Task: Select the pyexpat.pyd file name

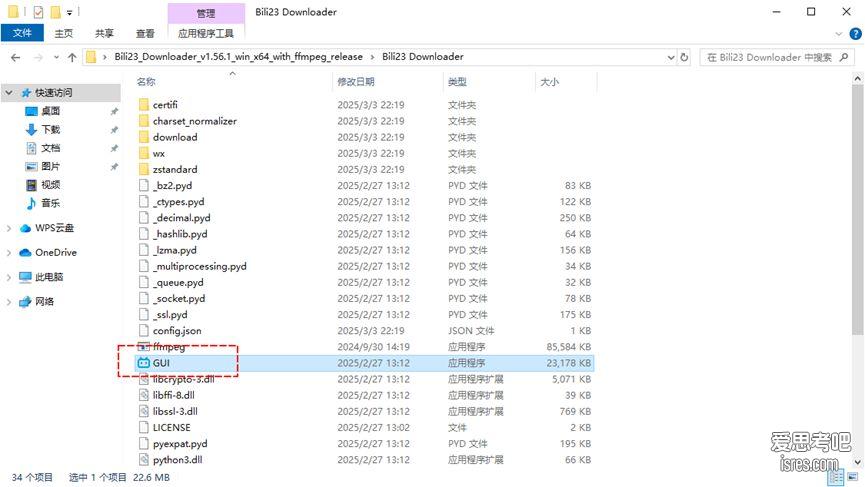Action: click(180, 443)
